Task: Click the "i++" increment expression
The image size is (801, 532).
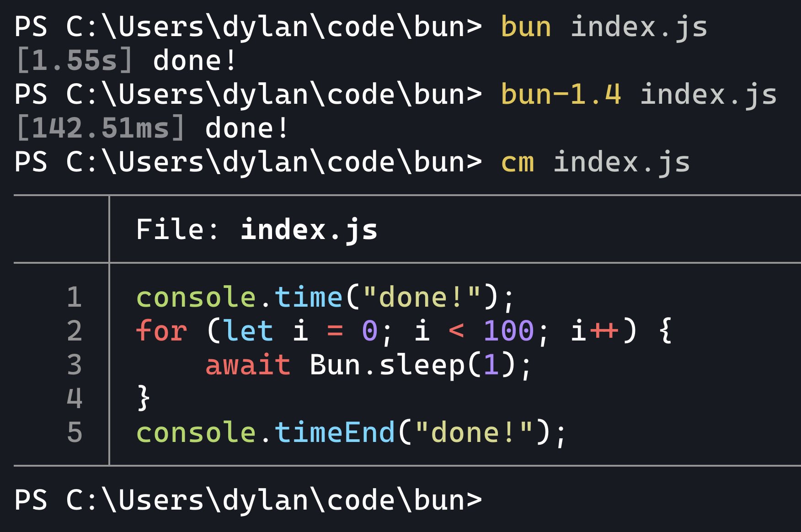Action: (595, 331)
